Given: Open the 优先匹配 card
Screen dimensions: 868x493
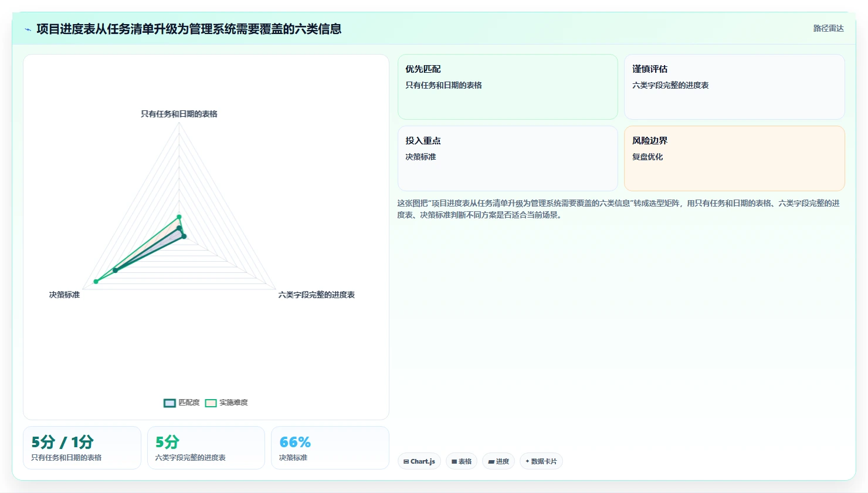Looking at the screenshot, I should 508,87.
